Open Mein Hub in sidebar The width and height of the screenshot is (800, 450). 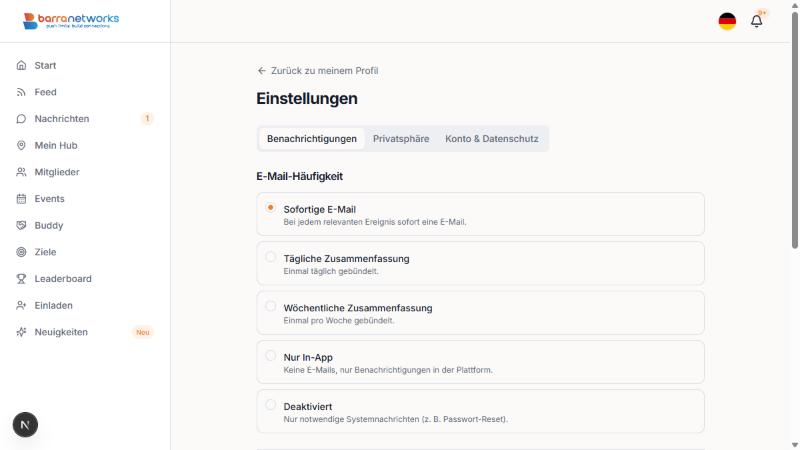(85, 145)
